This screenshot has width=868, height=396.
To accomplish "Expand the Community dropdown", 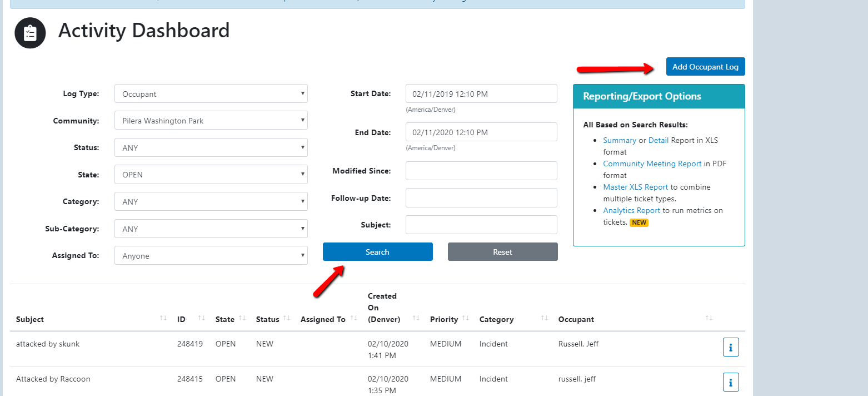I will tap(211, 120).
